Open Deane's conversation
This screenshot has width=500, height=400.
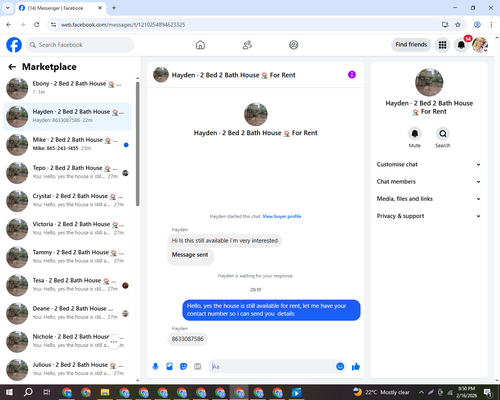(67, 313)
